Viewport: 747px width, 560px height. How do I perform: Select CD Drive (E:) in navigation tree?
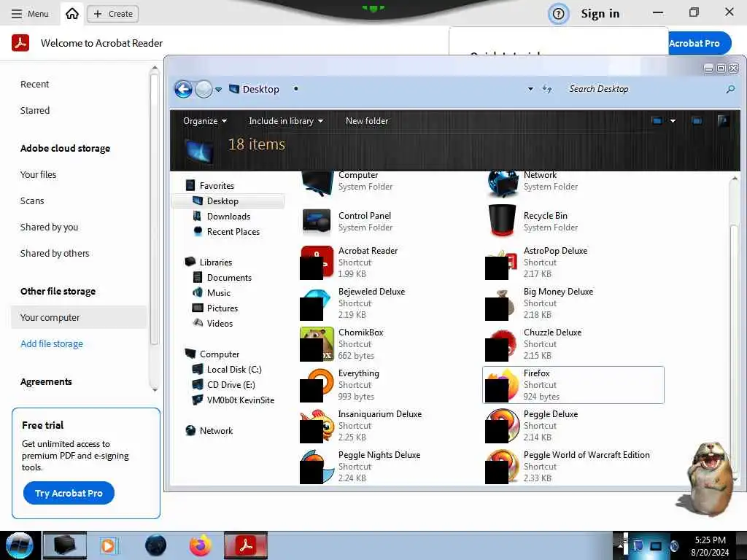(231, 385)
